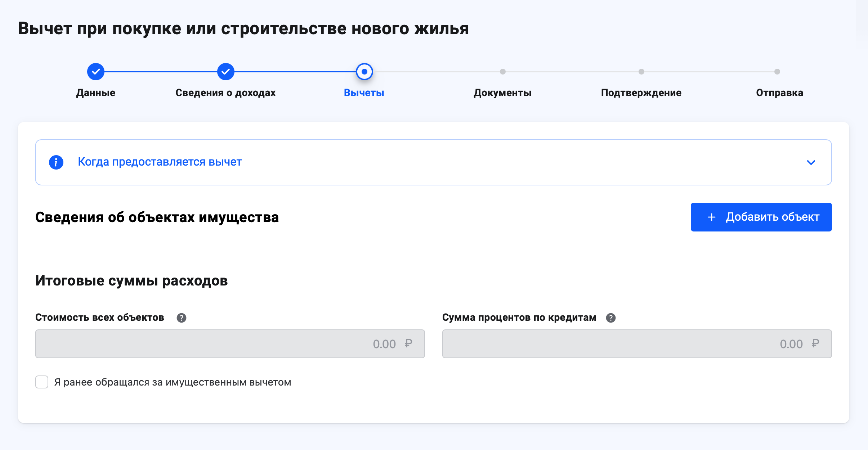Open the 'Когда предоставляется вычет' link text
Image resolution: width=868 pixels, height=450 pixels.
[160, 162]
